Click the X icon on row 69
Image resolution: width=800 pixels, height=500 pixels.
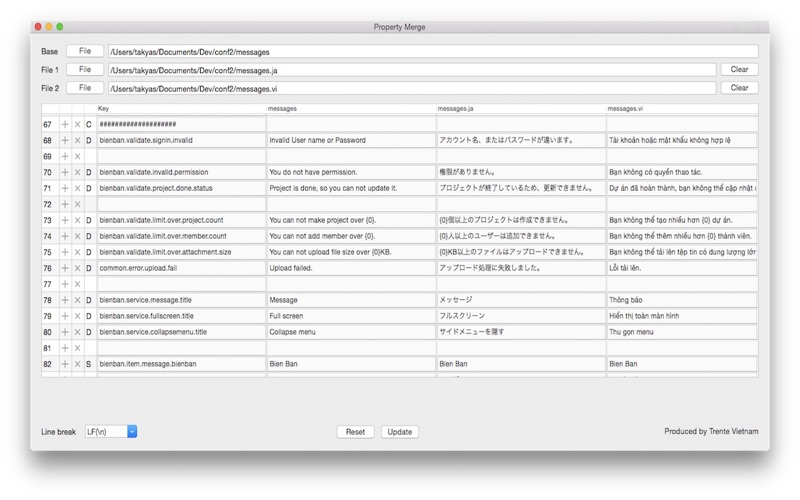[78, 157]
